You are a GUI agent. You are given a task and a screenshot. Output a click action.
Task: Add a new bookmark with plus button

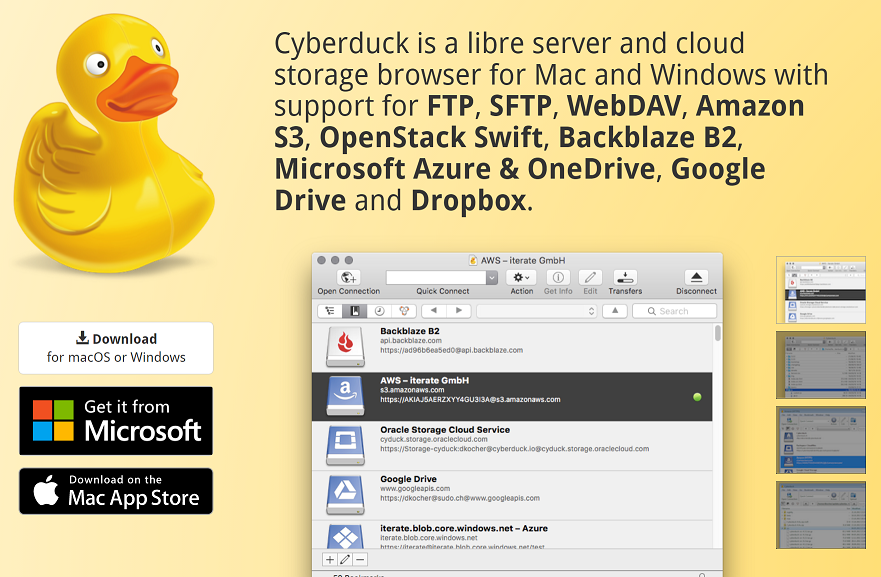330,560
